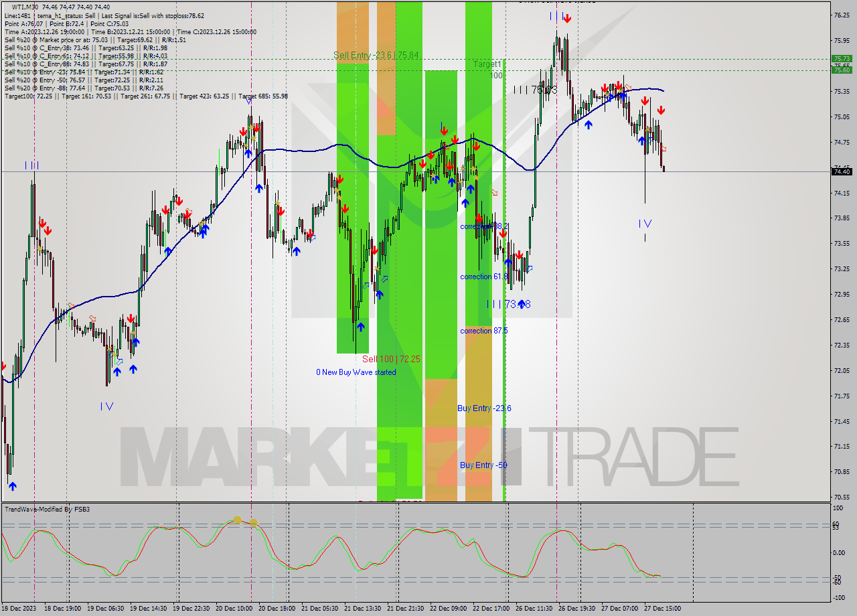This screenshot has width=857, height=616.
Task: Click the 'WTI,M30' symbol title
Action: point(25,7)
